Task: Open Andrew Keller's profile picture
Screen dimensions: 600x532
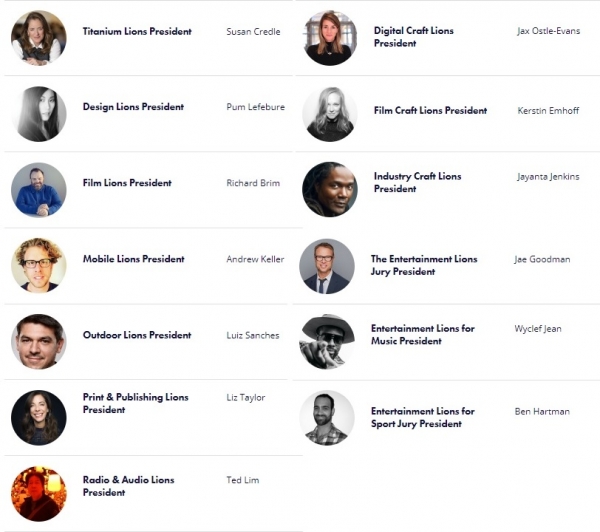Action: point(39,266)
